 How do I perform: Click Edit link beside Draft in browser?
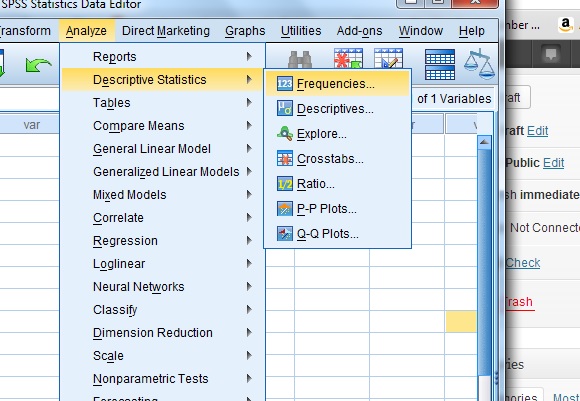537,131
